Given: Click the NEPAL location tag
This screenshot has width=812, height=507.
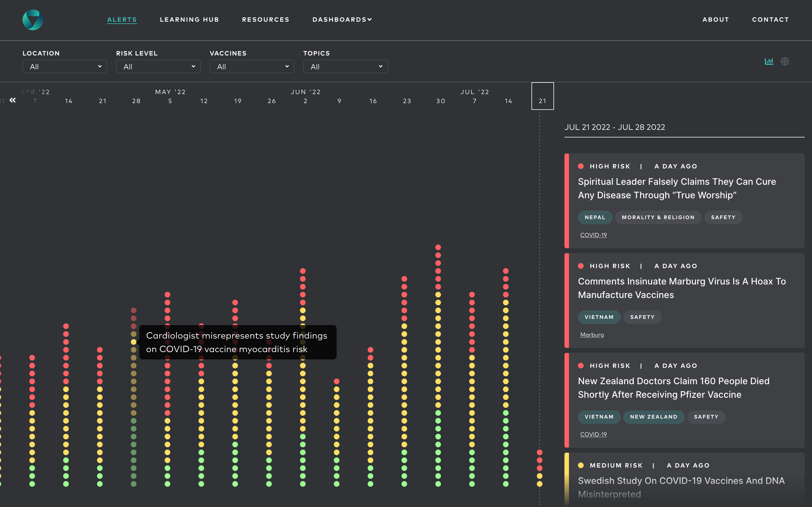Looking at the screenshot, I should 595,217.
